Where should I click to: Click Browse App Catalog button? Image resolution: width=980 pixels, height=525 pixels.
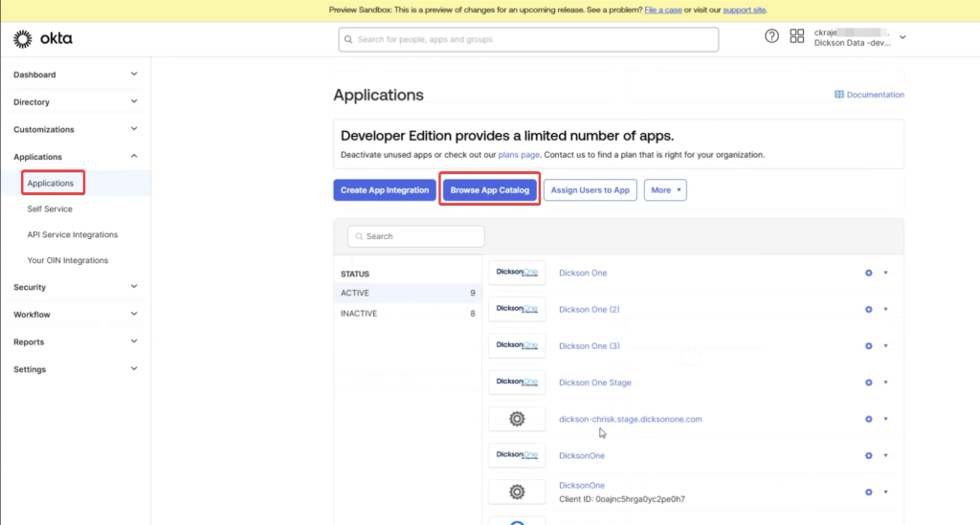(x=490, y=190)
